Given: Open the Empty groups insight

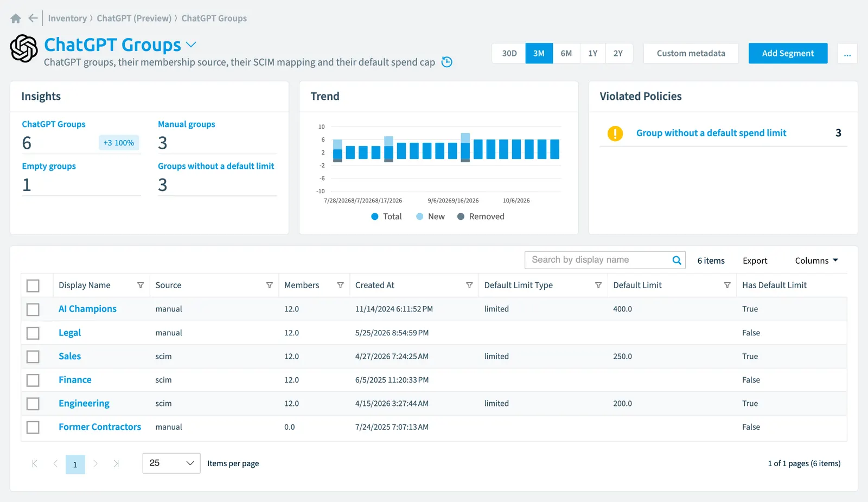Looking at the screenshot, I should pyautogui.click(x=49, y=166).
